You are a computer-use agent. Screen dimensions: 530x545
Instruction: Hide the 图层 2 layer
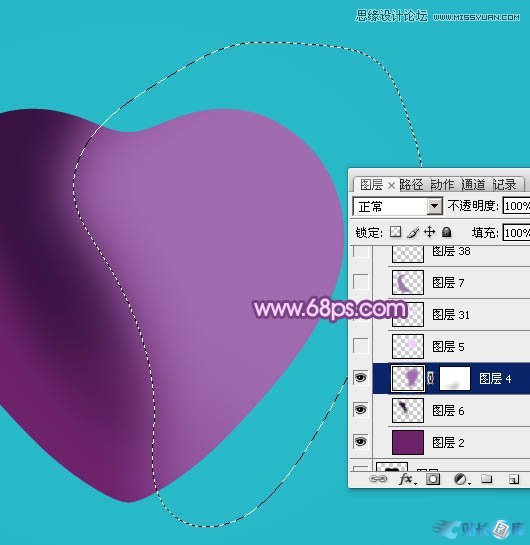click(360, 442)
